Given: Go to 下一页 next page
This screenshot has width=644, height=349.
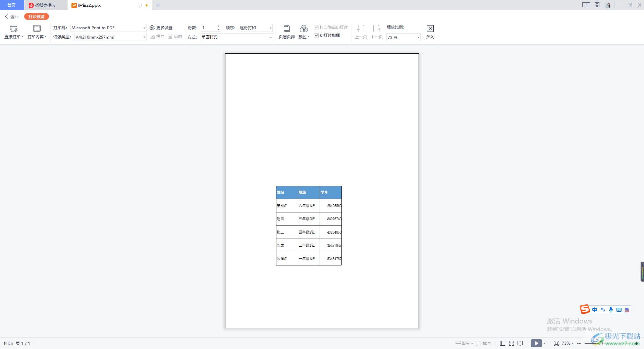Looking at the screenshot, I should pos(377,32).
